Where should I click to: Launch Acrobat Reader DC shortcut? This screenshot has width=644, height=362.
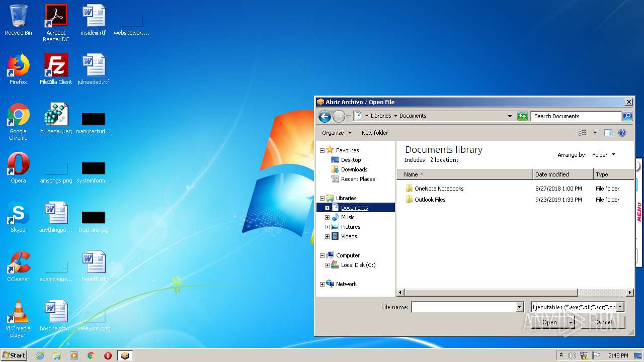pos(56,23)
